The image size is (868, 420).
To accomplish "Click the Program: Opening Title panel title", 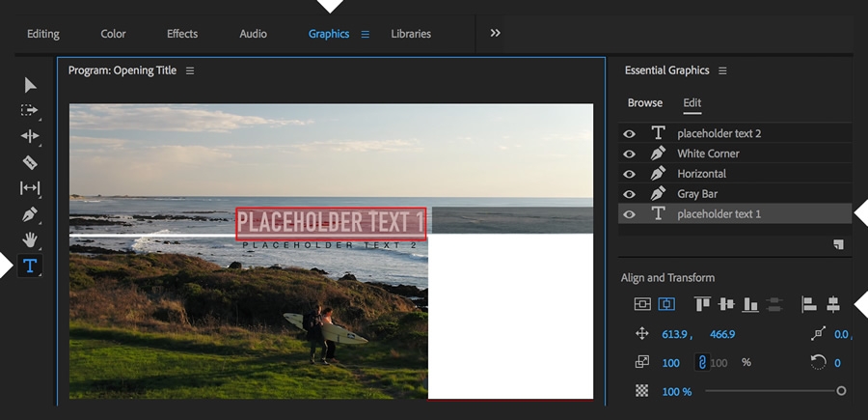I will tap(122, 70).
